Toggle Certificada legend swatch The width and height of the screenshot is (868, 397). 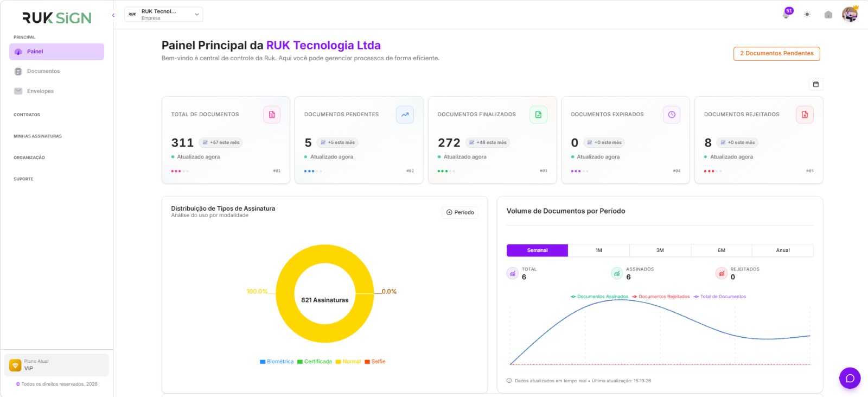click(300, 362)
